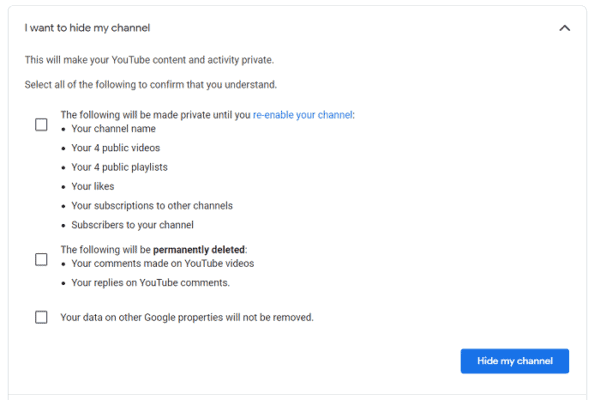Image resolution: width=600 pixels, height=400 pixels.
Task: Enable the Google properties data checkbox
Action: [41, 318]
